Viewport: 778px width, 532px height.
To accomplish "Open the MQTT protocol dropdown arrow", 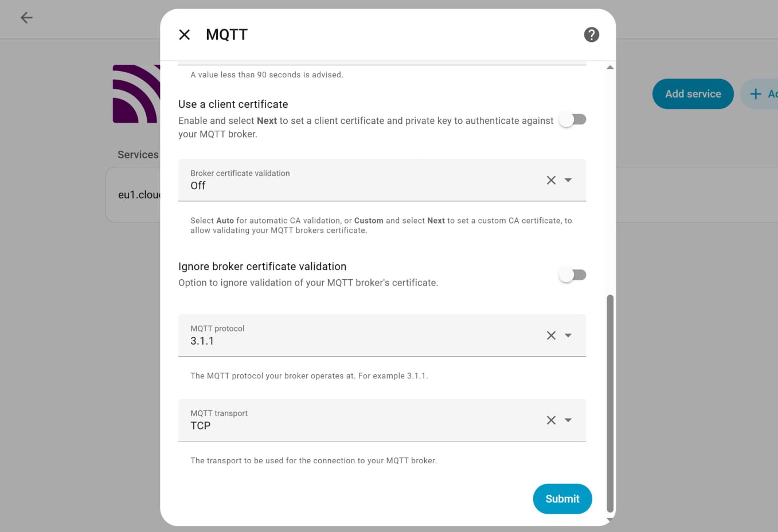I will pos(568,335).
